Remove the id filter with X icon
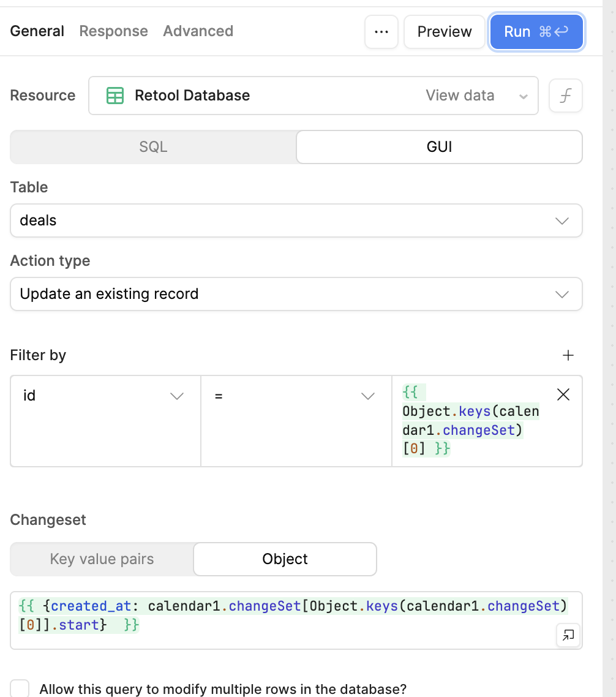The height and width of the screenshot is (697, 616). click(563, 394)
